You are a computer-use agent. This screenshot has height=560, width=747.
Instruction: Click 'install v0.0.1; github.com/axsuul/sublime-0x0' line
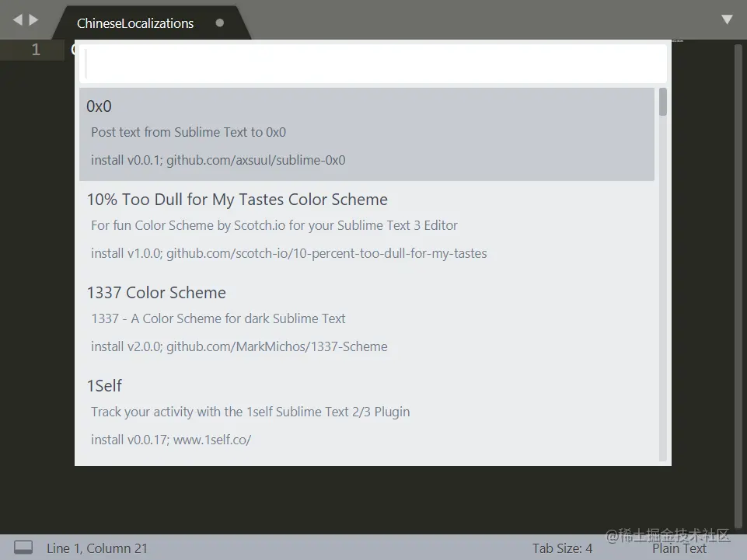(x=218, y=160)
